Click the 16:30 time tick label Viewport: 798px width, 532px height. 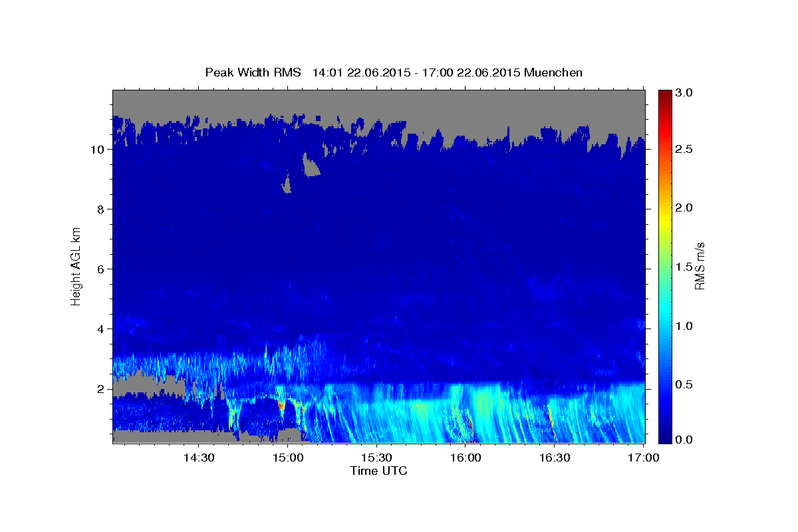tap(555, 458)
